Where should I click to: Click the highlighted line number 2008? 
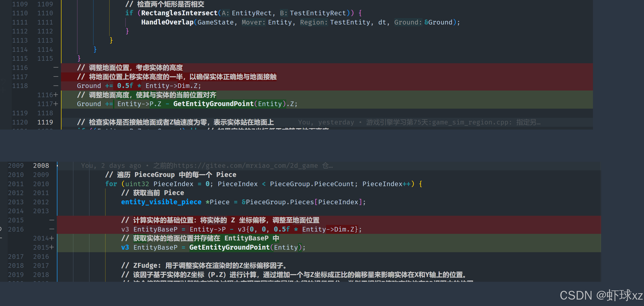(x=41, y=165)
